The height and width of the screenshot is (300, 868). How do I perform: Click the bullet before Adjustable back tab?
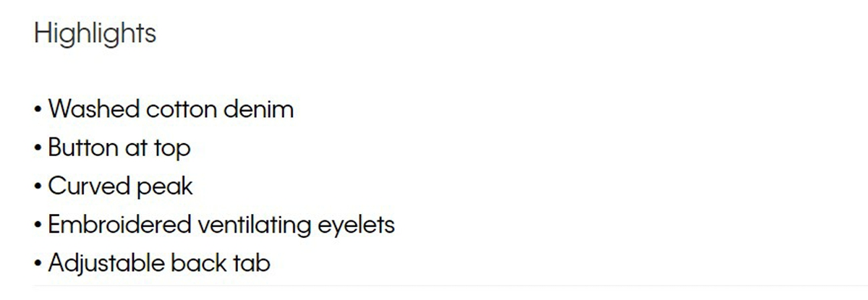[x=38, y=265]
